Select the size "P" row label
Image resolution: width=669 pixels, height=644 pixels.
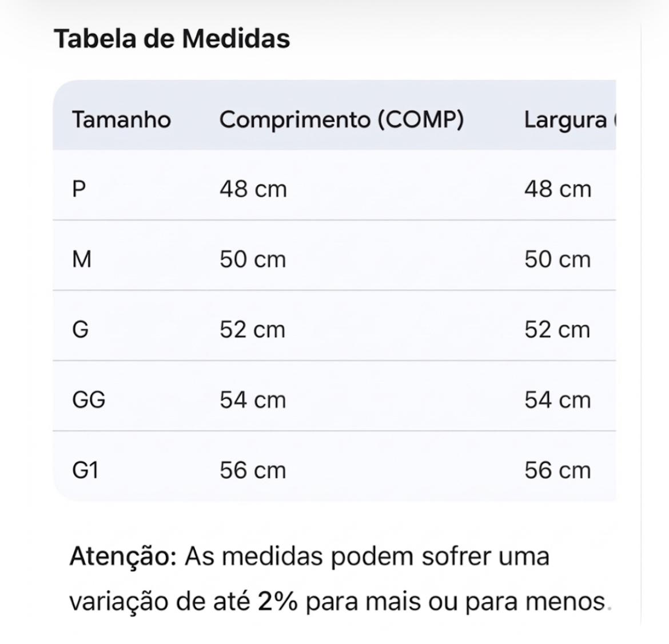[x=79, y=189]
